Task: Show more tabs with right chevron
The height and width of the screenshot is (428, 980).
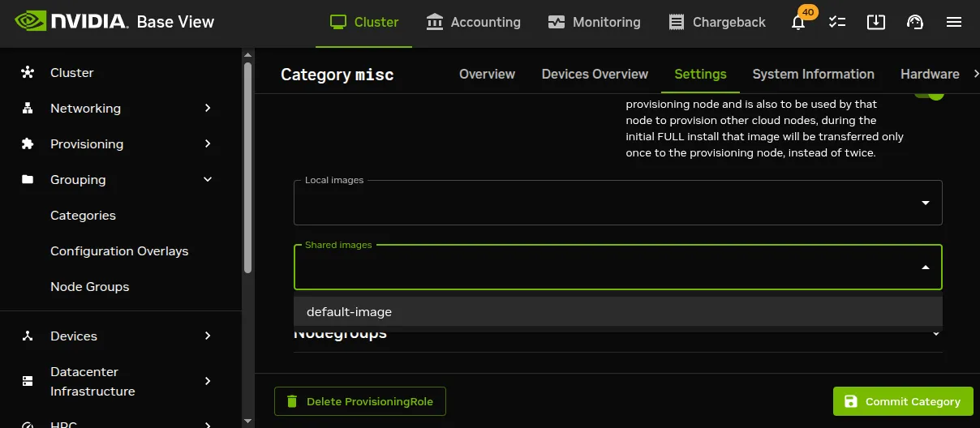Action: point(976,74)
